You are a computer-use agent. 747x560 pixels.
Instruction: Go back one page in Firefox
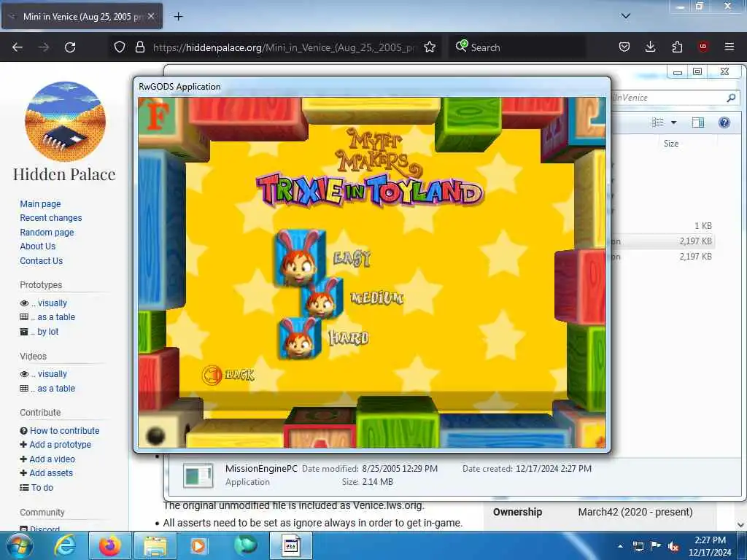tap(18, 47)
